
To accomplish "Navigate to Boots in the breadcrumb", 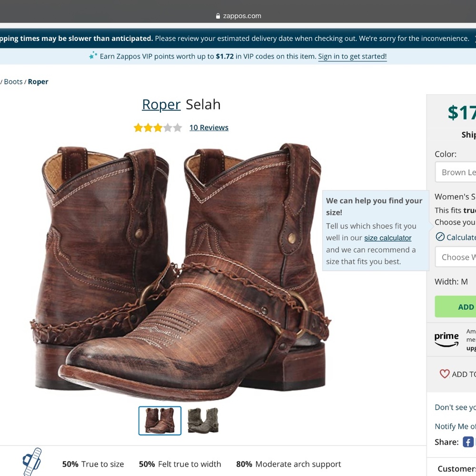I will (13, 81).
